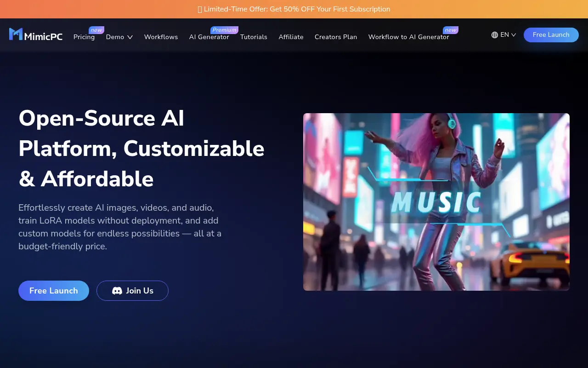Click the fire emoji in the top banner
588x368 pixels.
click(x=199, y=9)
